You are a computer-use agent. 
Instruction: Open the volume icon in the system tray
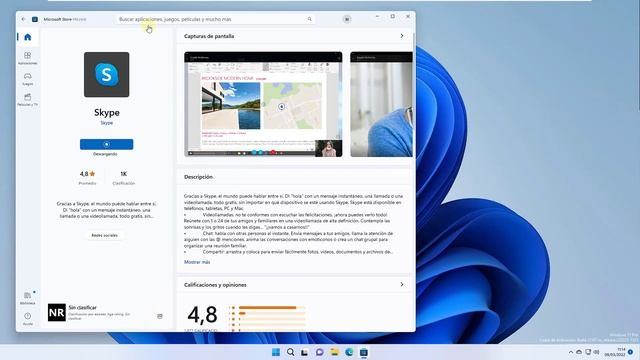tap(596, 352)
